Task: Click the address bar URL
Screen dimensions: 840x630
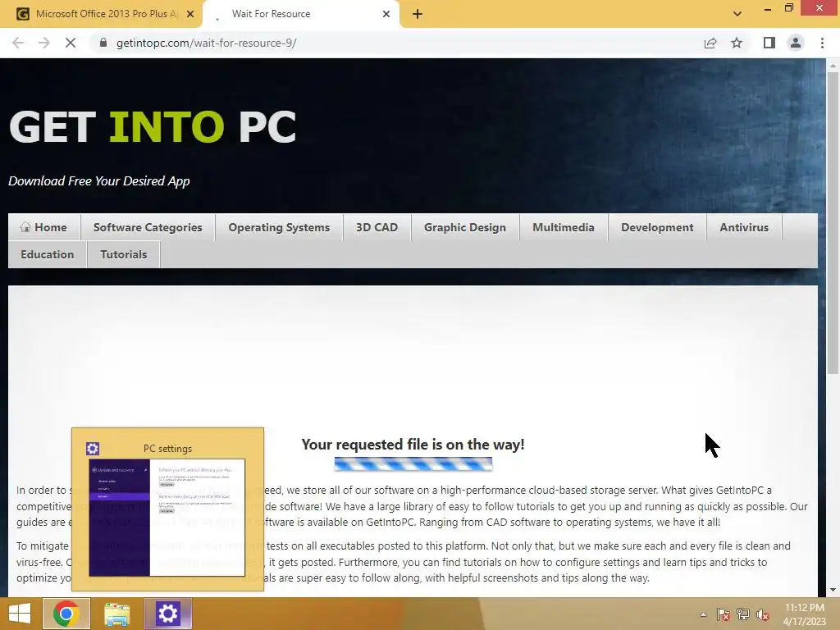Action: 206,43
